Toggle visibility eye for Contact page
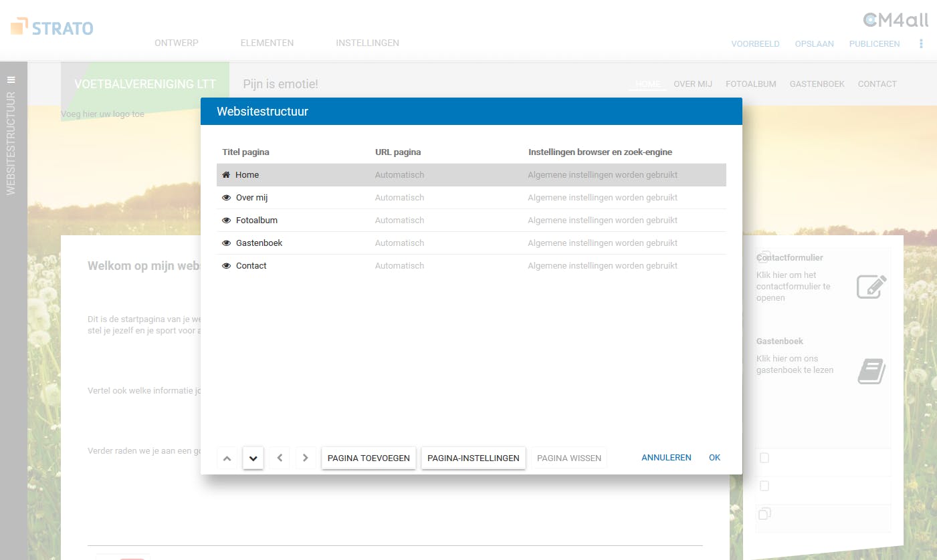 point(226,266)
